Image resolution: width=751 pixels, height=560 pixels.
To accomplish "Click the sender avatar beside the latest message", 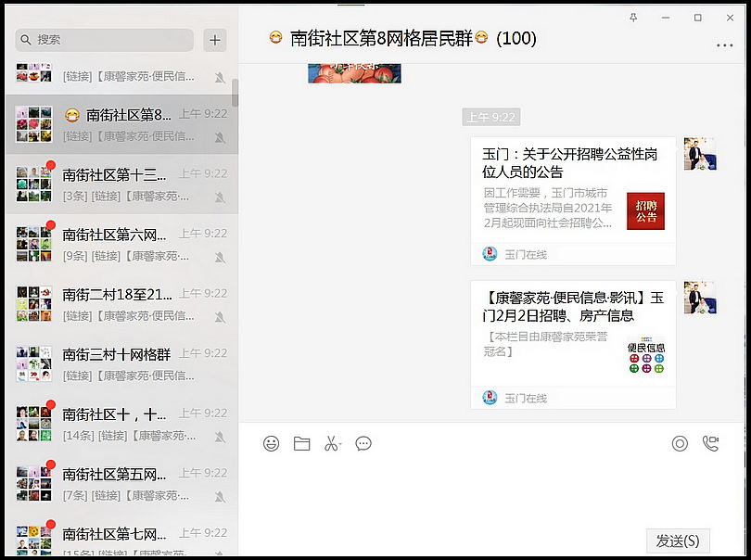I will [x=701, y=153].
